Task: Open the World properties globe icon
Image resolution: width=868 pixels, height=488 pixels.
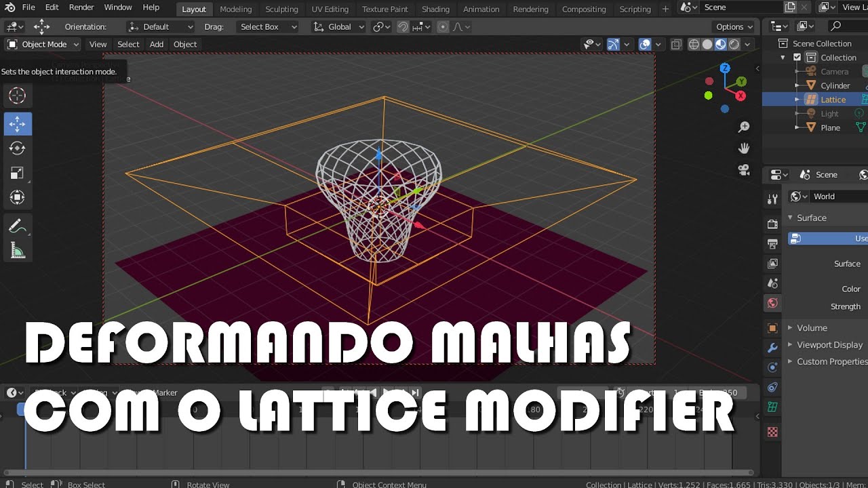Action: [x=772, y=303]
